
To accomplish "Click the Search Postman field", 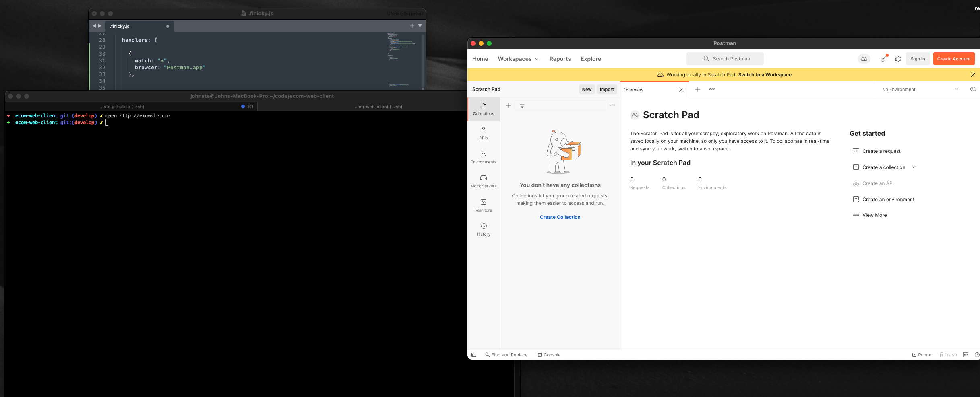I will 725,59.
